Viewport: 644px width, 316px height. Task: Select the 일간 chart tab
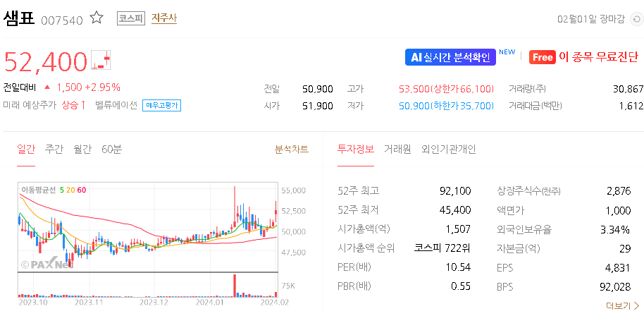(x=26, y=149)
